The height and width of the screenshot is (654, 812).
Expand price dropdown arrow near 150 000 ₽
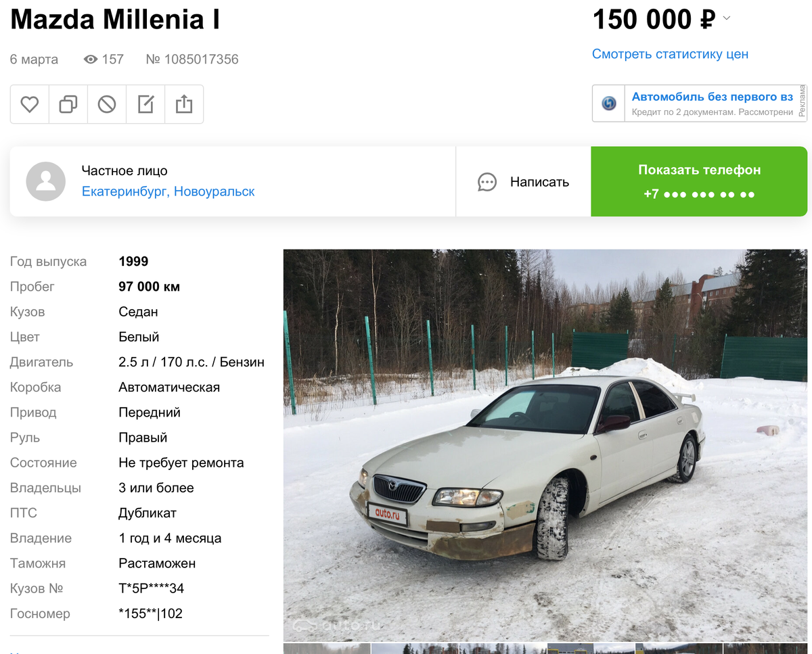click(727, 18)
